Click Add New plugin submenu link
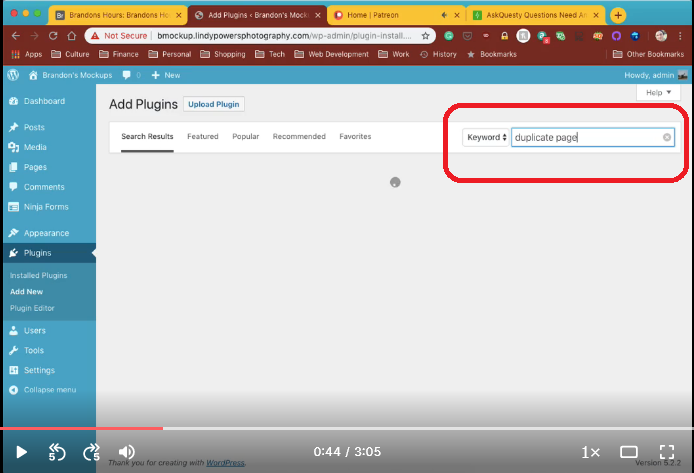 [x=27, y=292]
